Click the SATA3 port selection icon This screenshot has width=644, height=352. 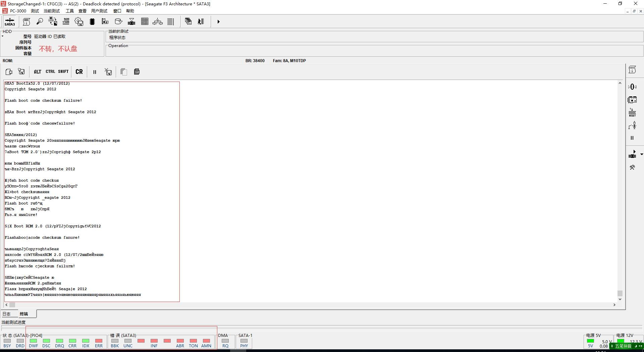pyautogui.click(x=10, y=21)
